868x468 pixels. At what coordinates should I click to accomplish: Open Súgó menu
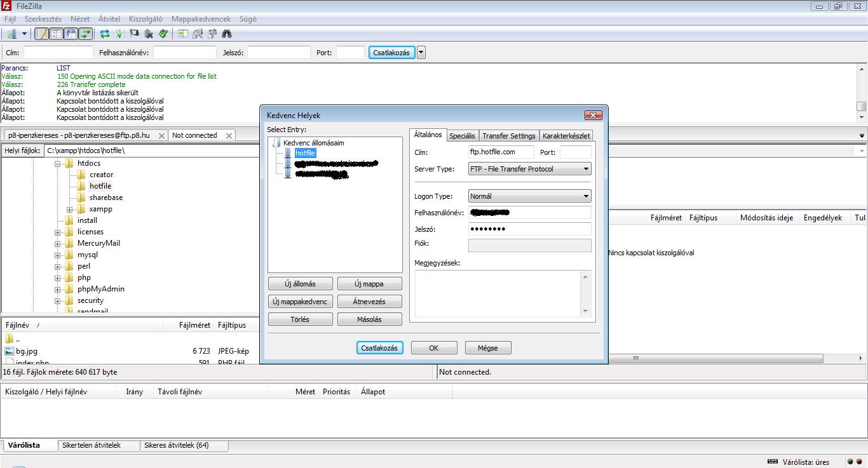248,19
